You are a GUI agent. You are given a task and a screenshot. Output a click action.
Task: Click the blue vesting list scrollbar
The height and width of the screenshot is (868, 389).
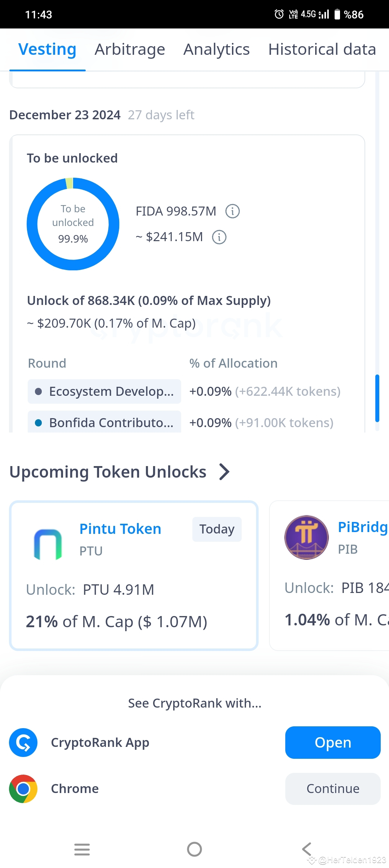point(377,398)
